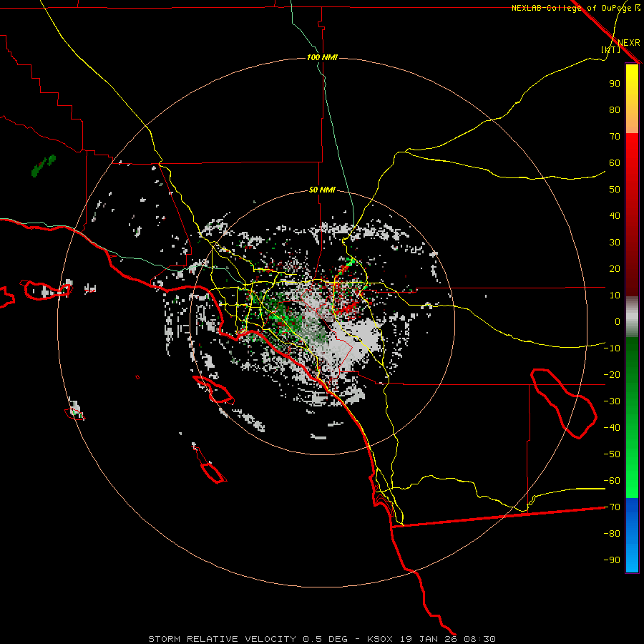The height and width of the screenshot is (644, 644).
Task: Click the -80 value on the velocity scale
Action: (612, 534)
